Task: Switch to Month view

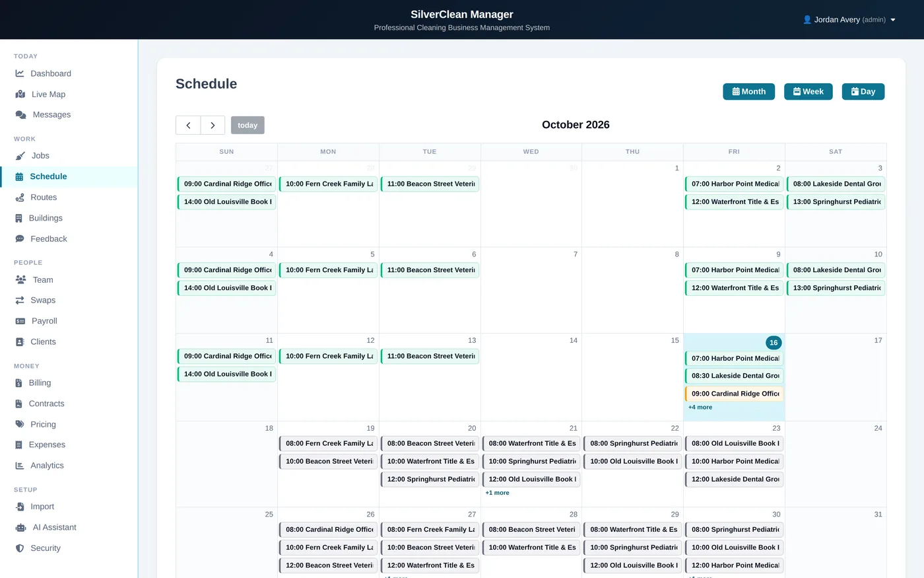Action: click(749, 92)
